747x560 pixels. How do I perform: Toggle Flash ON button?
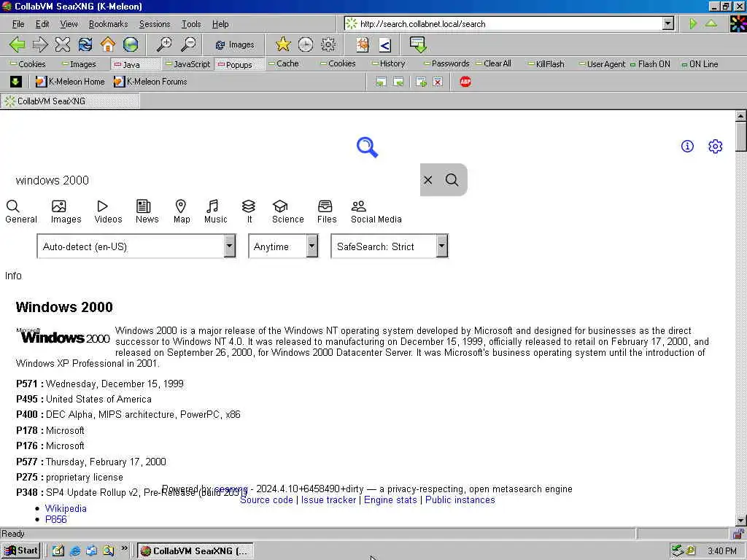[650, 64]
